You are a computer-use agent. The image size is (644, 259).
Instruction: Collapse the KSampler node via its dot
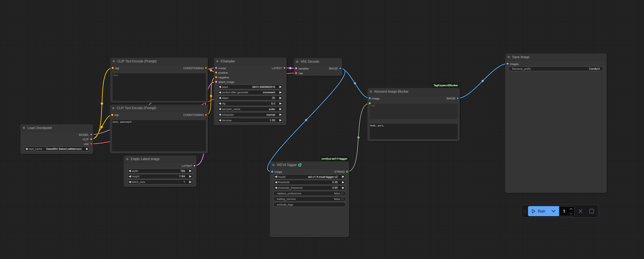(x=217, y=61)
